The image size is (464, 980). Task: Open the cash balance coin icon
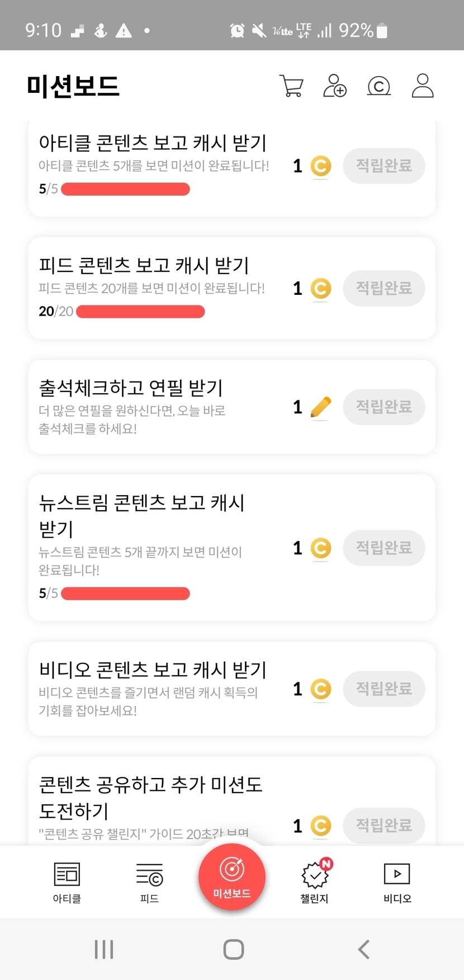[x=378, y=86]
